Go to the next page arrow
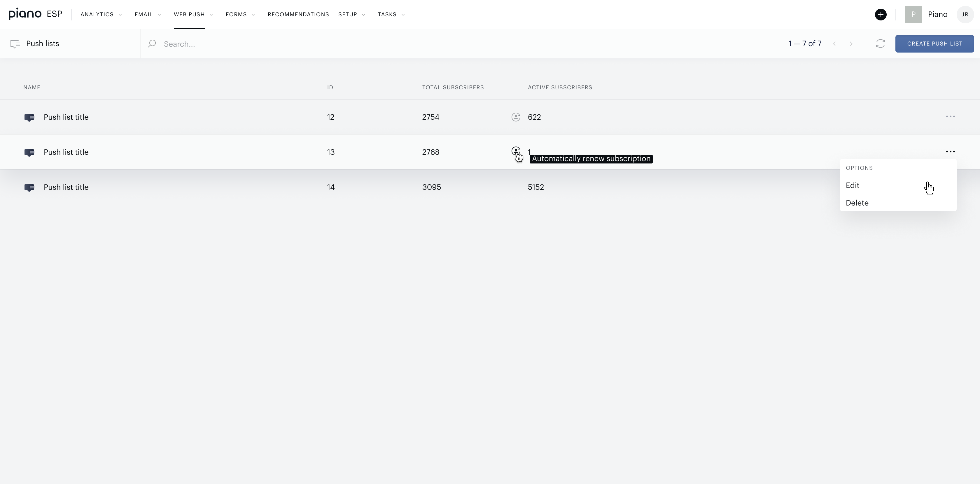 pos(851,44)
